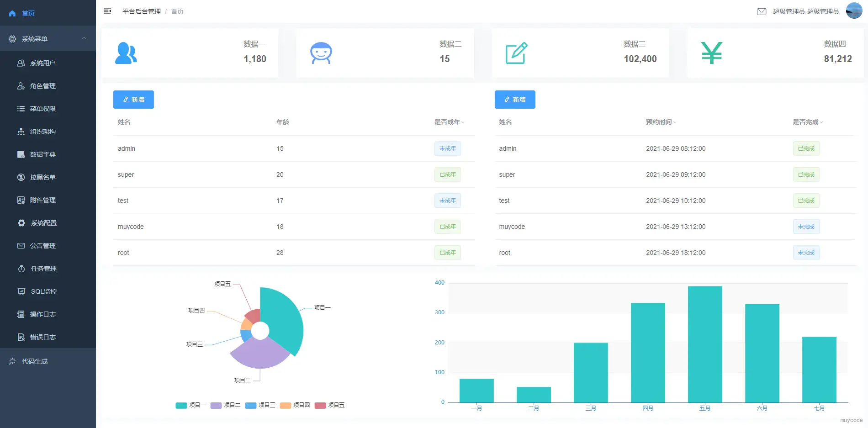Viewport: 868px width, 428px height.
Task: Click the users icon on 数据一 card
Action: pos(126,53)
